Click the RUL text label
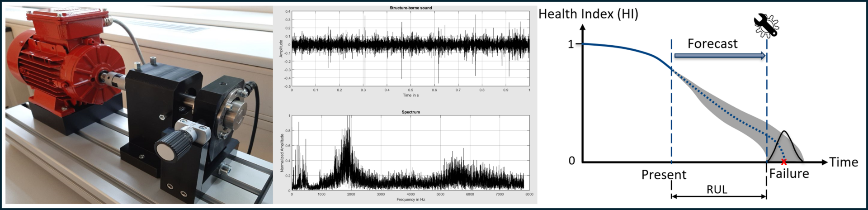 click(x=717, y=189)
